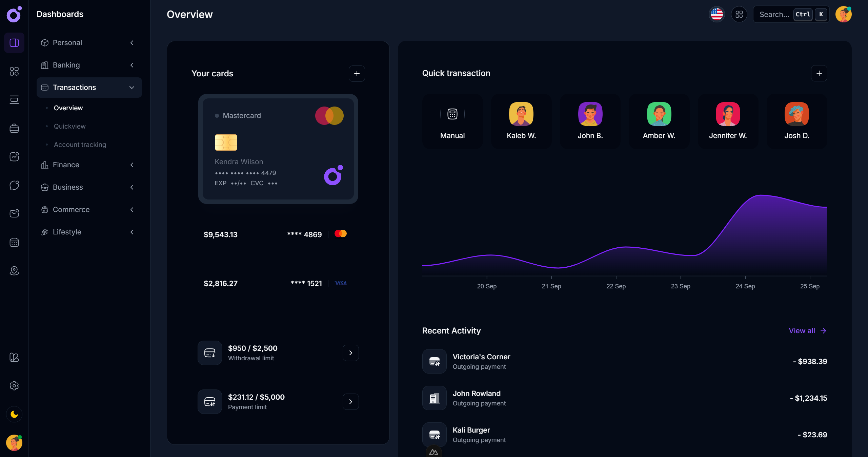Toggle the apps grid button beside the search bar

(x=739, y=14)
